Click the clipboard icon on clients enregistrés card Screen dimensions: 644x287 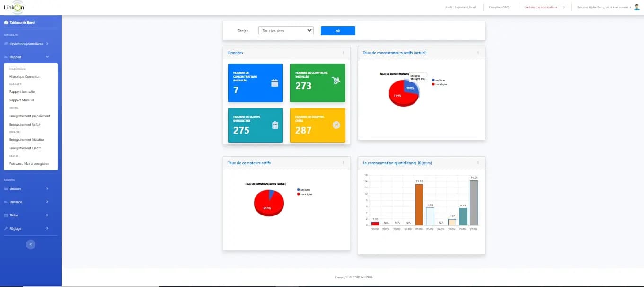274,126
